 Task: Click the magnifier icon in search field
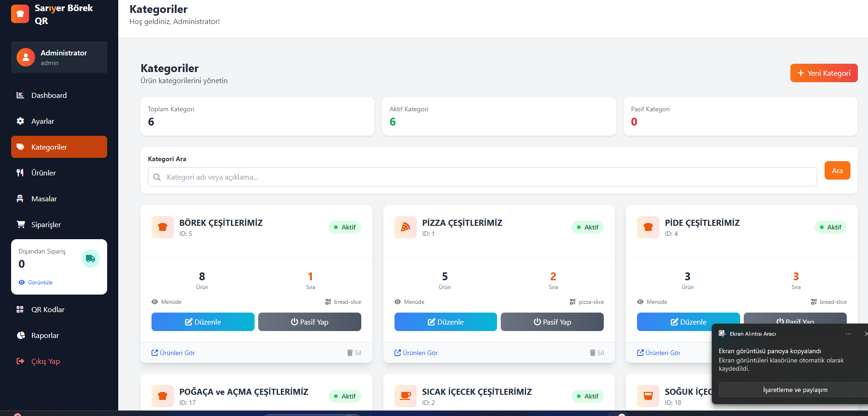pos(157,177)
